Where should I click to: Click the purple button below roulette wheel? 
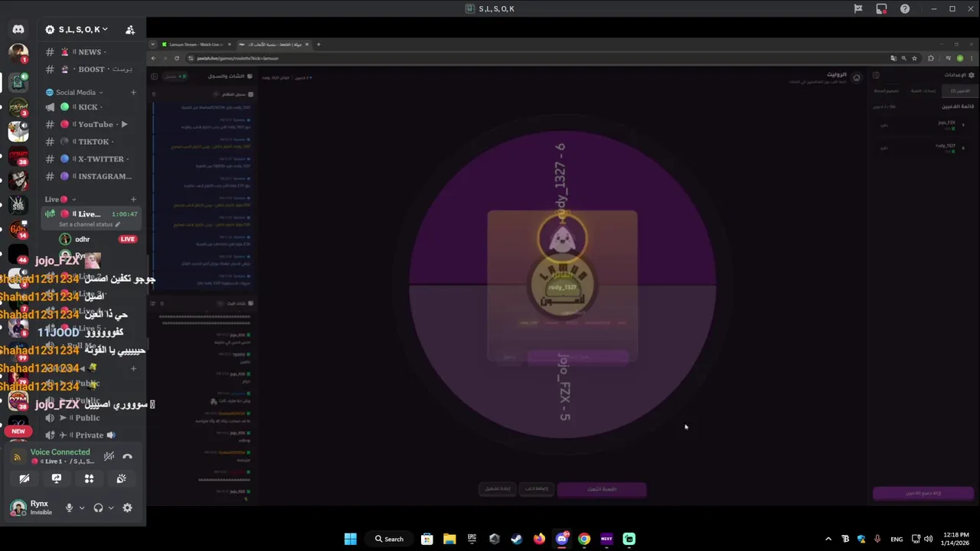(x=602, y=489)
